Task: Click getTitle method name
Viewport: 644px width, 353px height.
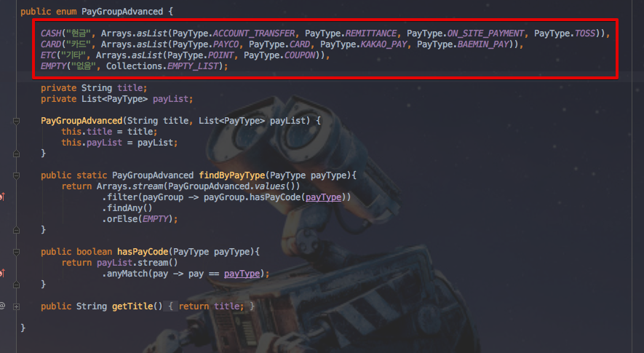Action: click(132, 306)
